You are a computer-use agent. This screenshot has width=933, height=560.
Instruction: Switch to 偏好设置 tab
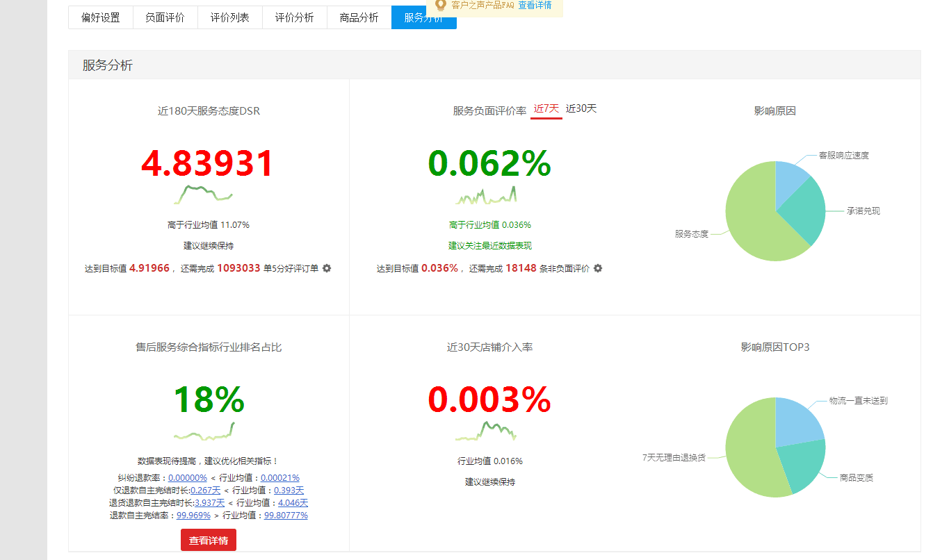click(101, 17)
